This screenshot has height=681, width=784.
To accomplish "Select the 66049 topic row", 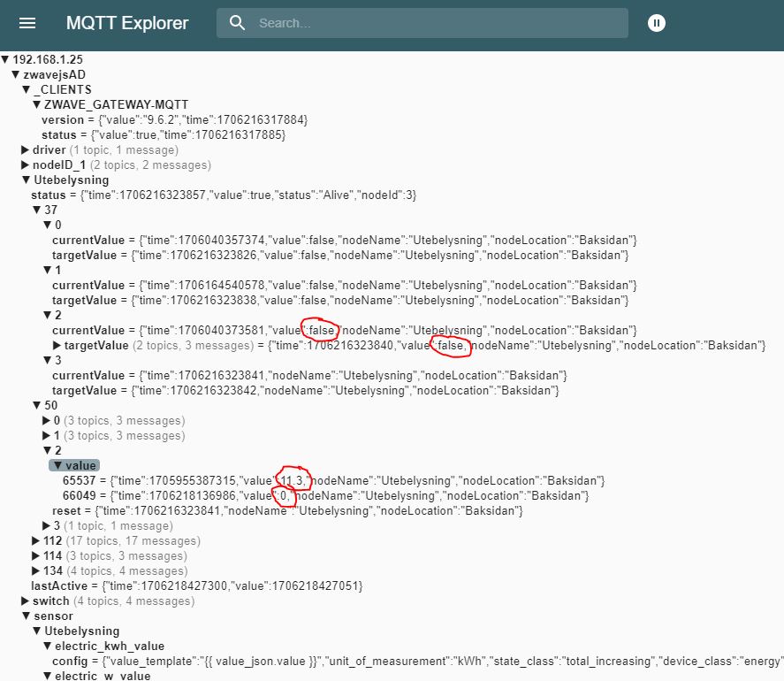I will pyautogui.click(x=326, y=496).
